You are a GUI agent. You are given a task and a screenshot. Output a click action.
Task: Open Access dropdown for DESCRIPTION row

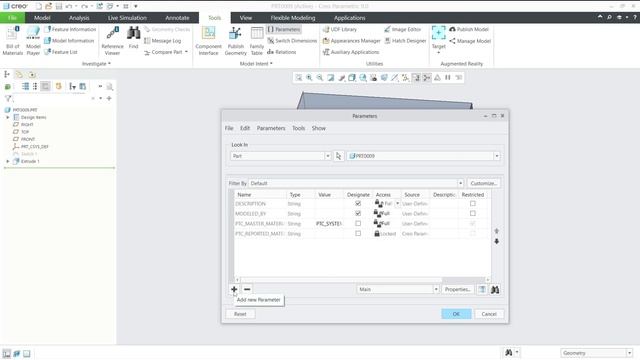pyautogui.click(x=398, y=204)
